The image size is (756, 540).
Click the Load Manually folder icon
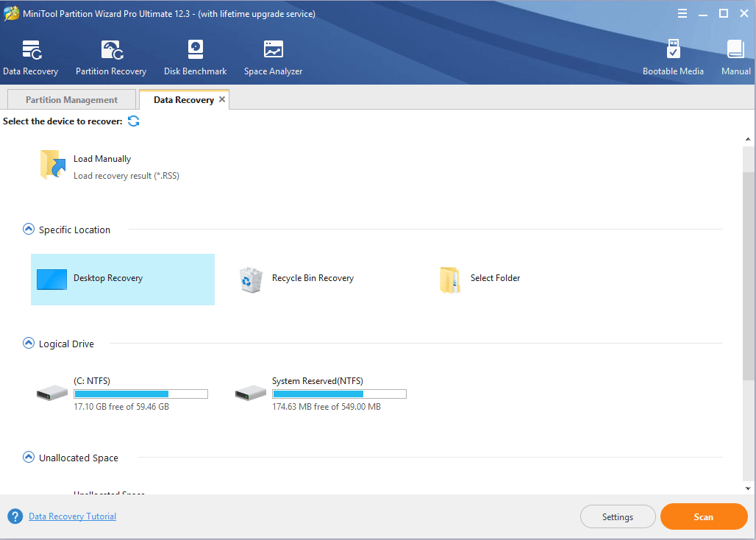pos(52,164)
